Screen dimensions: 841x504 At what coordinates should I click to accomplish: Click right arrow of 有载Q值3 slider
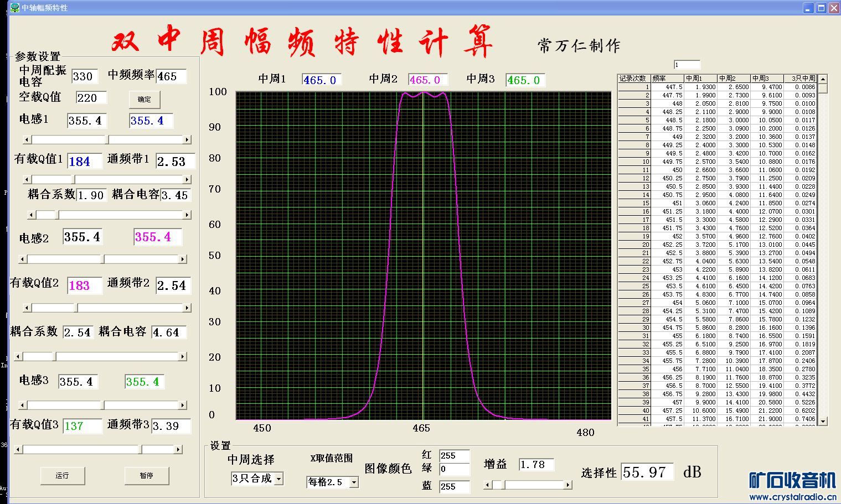coord(178,450)
